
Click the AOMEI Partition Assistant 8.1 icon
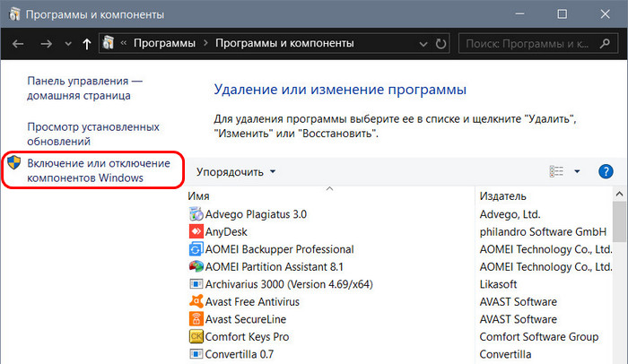(196, 266)
